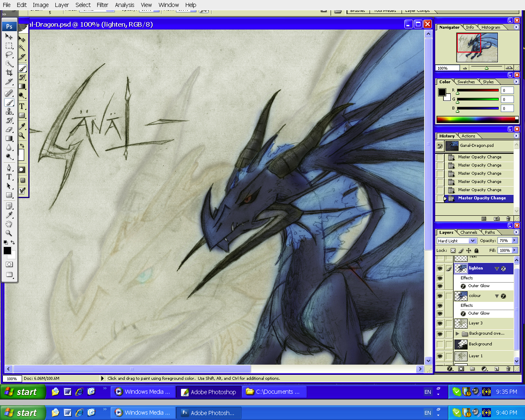The width and height of the screenshot is (525, 420).
Task: Create a new layer group folder
Action: 472,369
